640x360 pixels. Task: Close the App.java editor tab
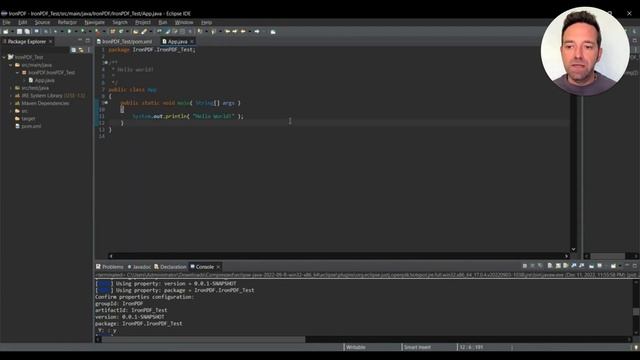(x=192, y=42)
